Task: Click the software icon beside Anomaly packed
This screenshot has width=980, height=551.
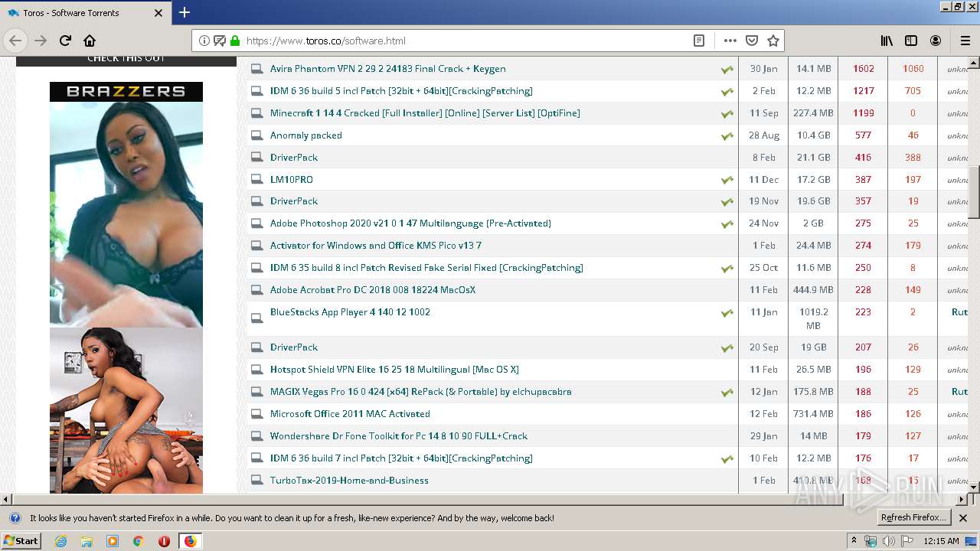Action: pos(256,135)
